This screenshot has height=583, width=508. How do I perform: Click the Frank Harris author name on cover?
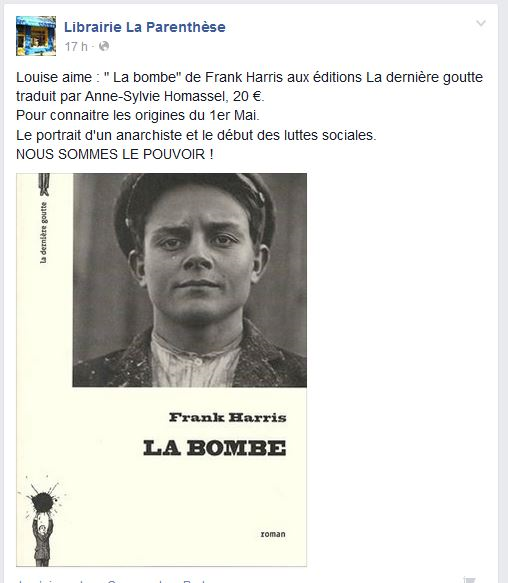tap(228, 418)
